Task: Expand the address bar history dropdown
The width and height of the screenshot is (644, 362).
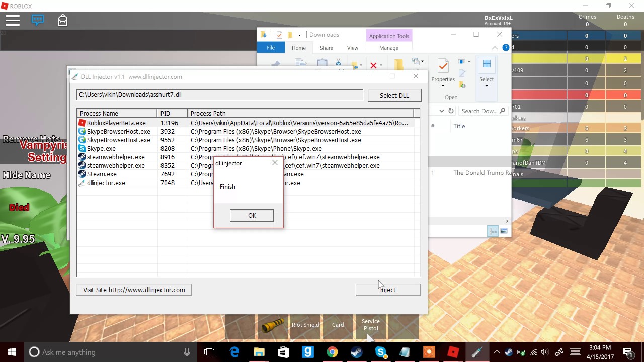Action: click(441, 111)
